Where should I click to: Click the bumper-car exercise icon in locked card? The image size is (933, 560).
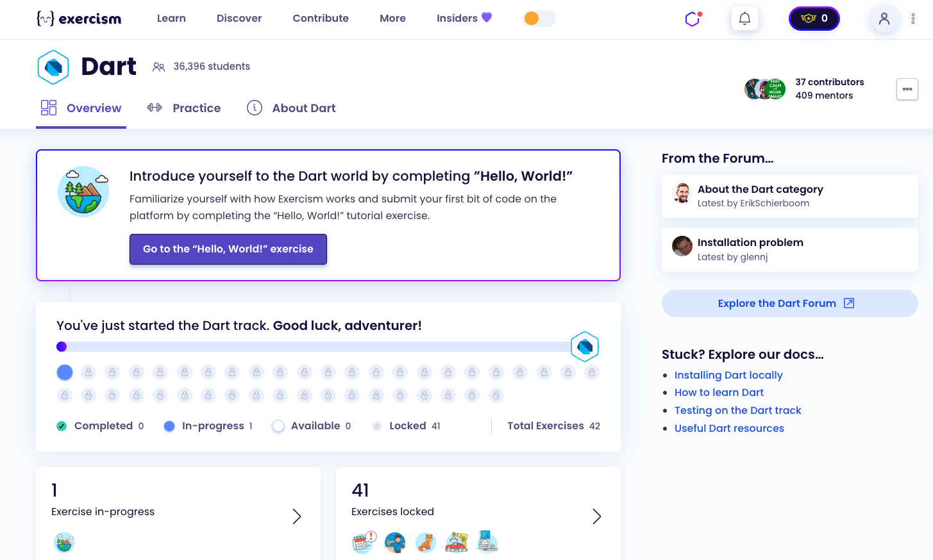pyautogui.click(x=457, y=543)
